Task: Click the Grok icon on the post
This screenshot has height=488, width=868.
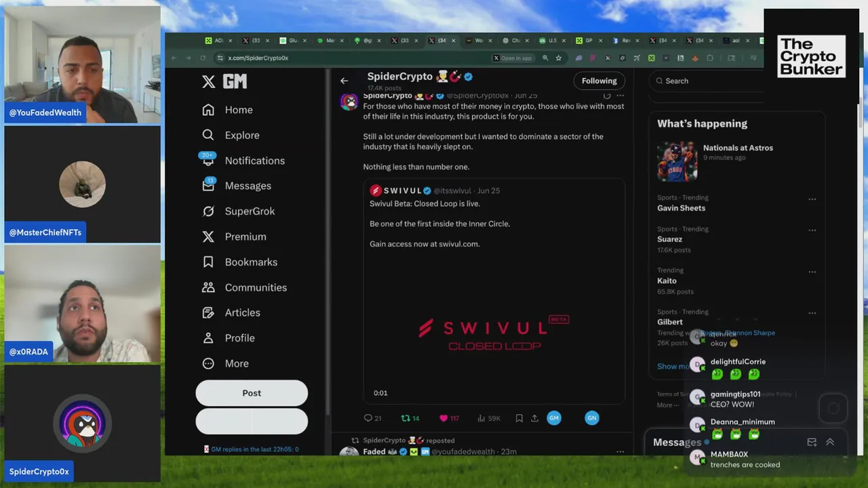Action: tap(607, 96)
